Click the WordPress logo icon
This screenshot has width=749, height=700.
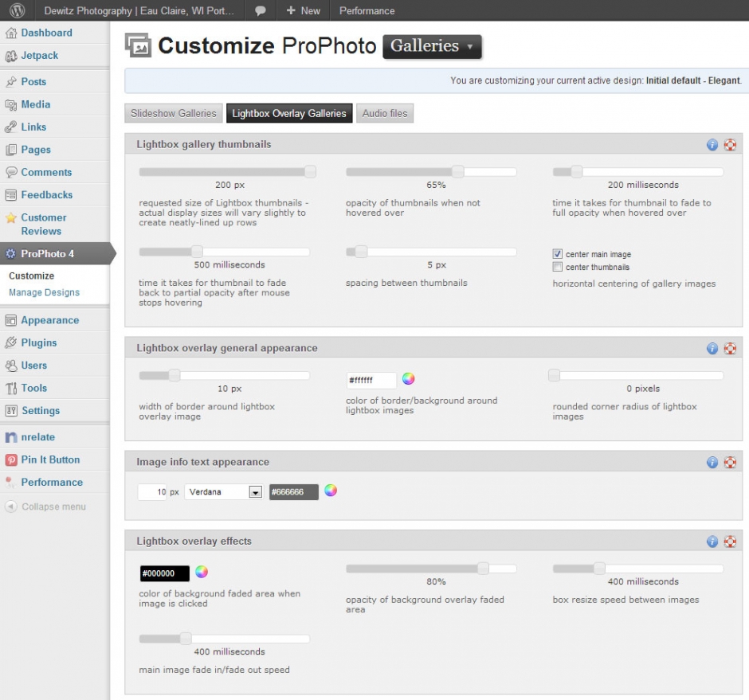click(x=18, y=10)
